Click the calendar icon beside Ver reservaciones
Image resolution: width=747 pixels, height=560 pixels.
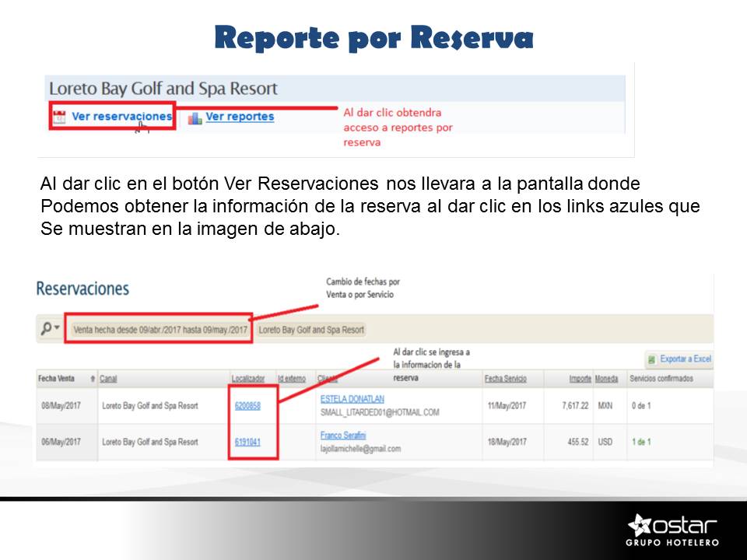(60, 117)
